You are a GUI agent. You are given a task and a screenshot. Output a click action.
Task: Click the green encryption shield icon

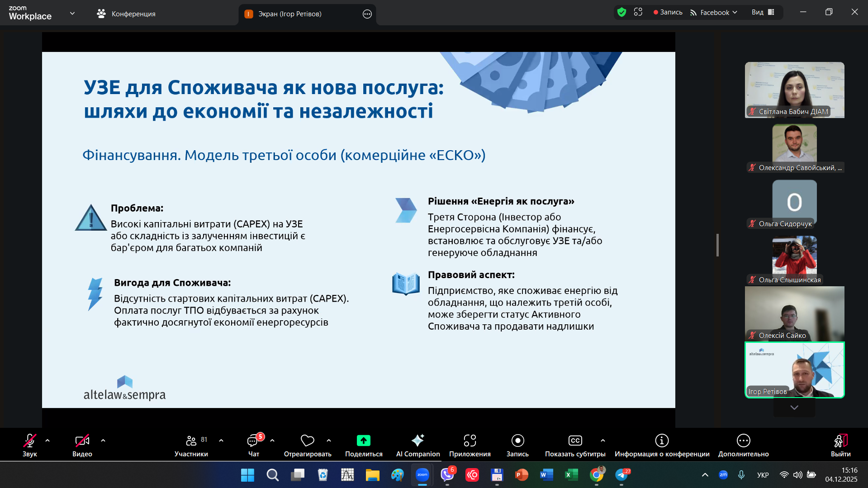(621, 12)
